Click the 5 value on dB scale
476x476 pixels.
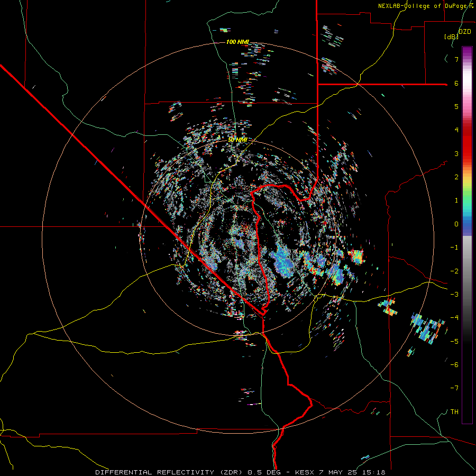pos(456,106)
